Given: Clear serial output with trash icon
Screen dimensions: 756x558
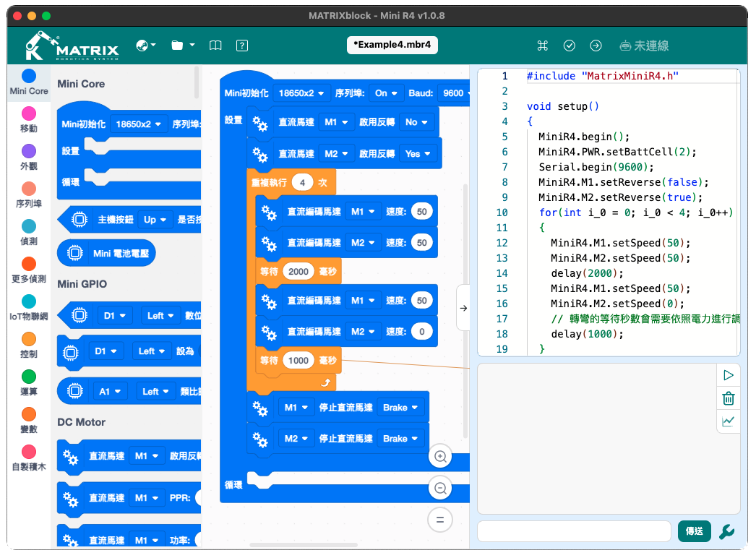Looking at the screenshot, I should 729,398.
